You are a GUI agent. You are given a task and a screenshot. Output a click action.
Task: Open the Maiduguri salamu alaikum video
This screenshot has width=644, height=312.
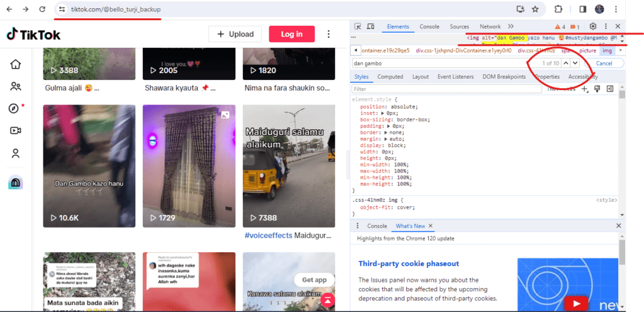click(289, 166)
